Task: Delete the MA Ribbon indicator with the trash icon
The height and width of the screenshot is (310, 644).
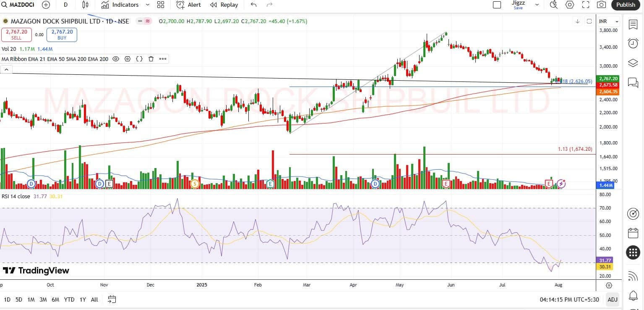Action: pyautogui.click(x=151, y=59)
